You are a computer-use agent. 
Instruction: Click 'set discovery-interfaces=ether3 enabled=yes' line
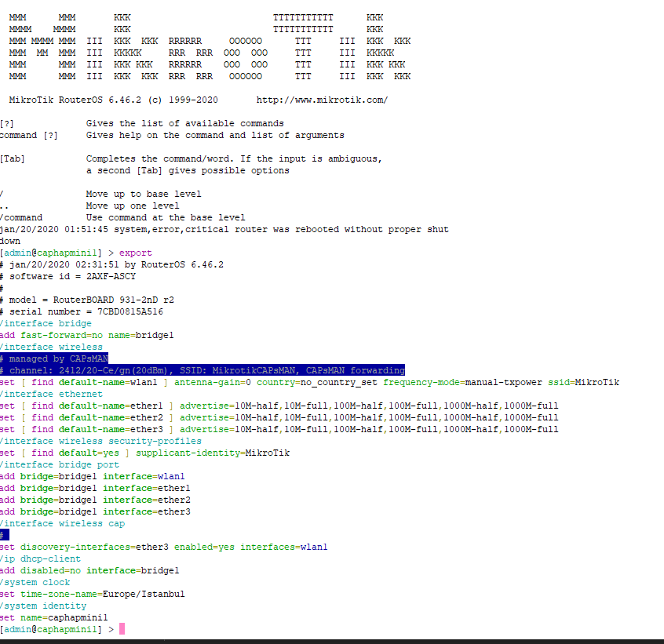pos(163,547)
